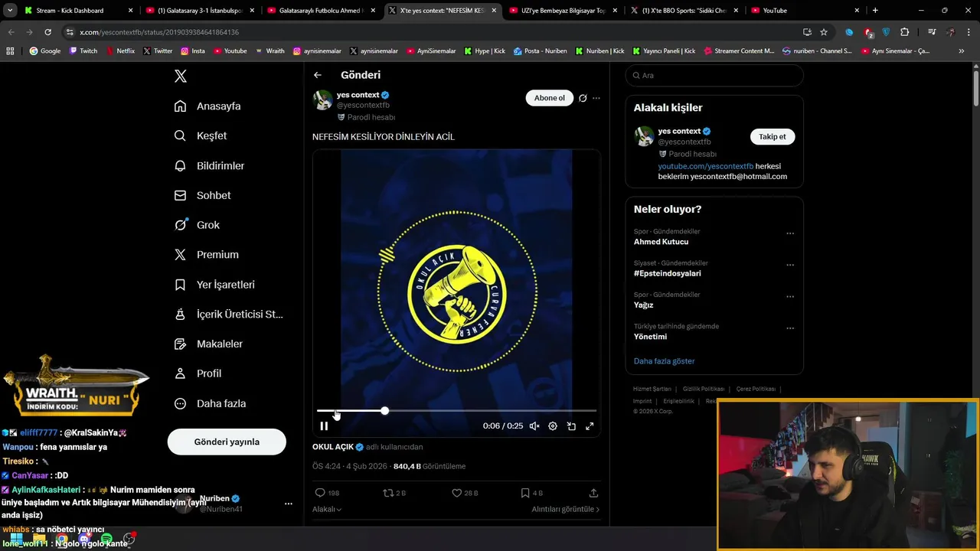Open the Twitch bookmark
Image resolution: width=980 pixels, height=551 pixels.
pyautogui.click(x=84, y=51)
